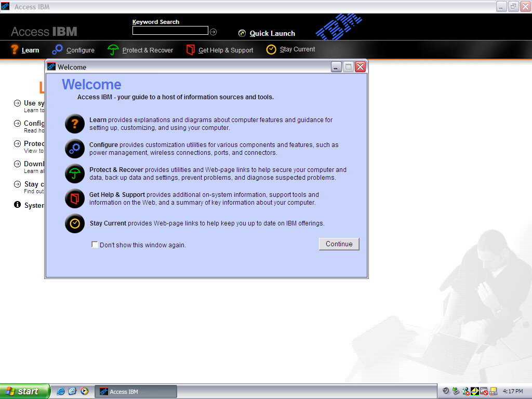The image size is (532, 399).
Task: Click the green umbrella Protect & Recover dialog icon
Action: click(75, 174)
